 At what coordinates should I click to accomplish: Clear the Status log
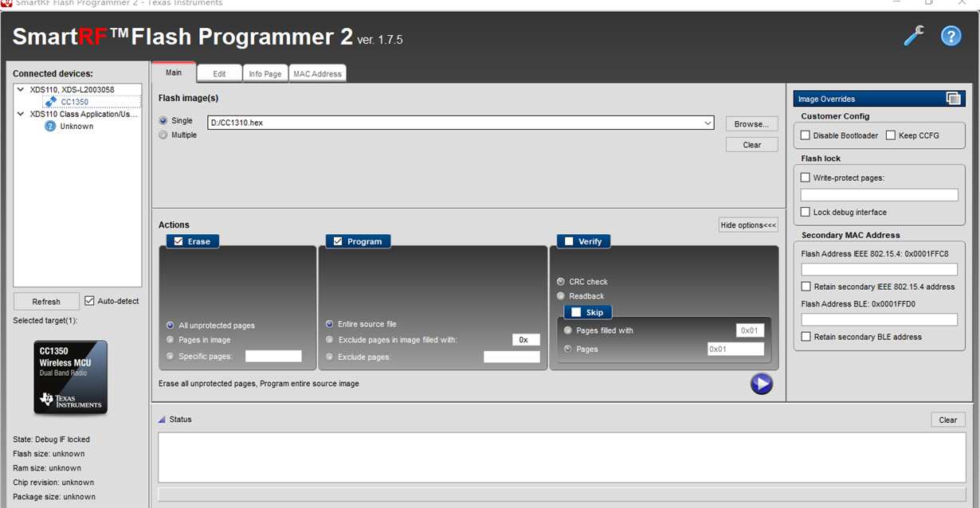click(947, 420)
